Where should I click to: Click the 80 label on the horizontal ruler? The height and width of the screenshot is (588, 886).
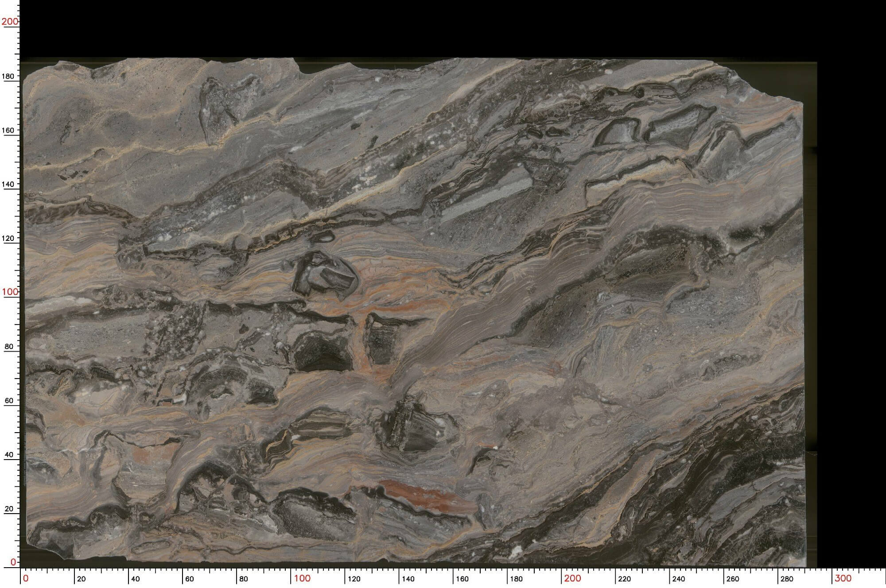pyautogui.click(x=243, y=579)
